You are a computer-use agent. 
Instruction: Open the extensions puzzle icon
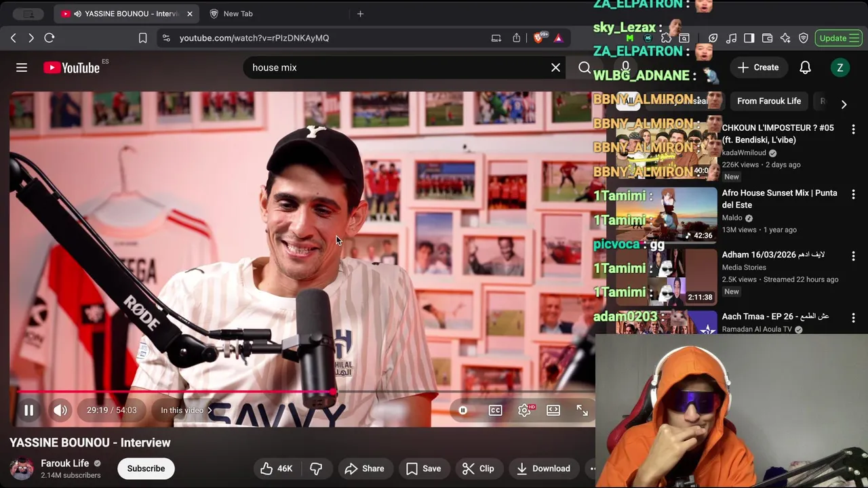(x=666, y=38)
